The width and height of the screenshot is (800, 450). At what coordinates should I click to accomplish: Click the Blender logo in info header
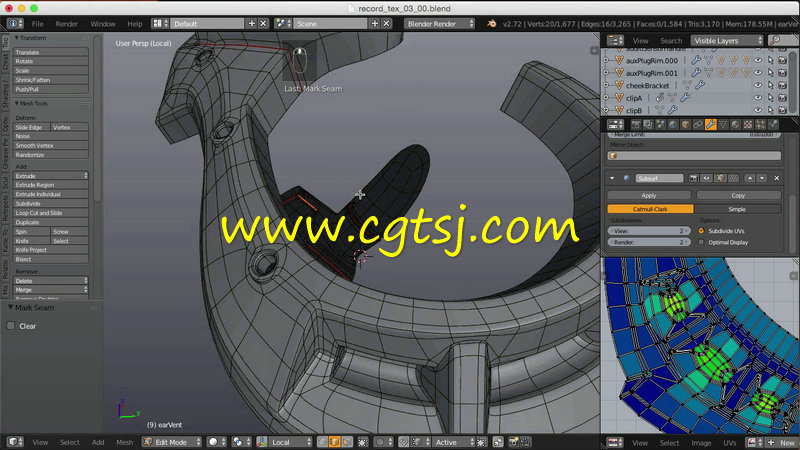click(x=491, y=23)
